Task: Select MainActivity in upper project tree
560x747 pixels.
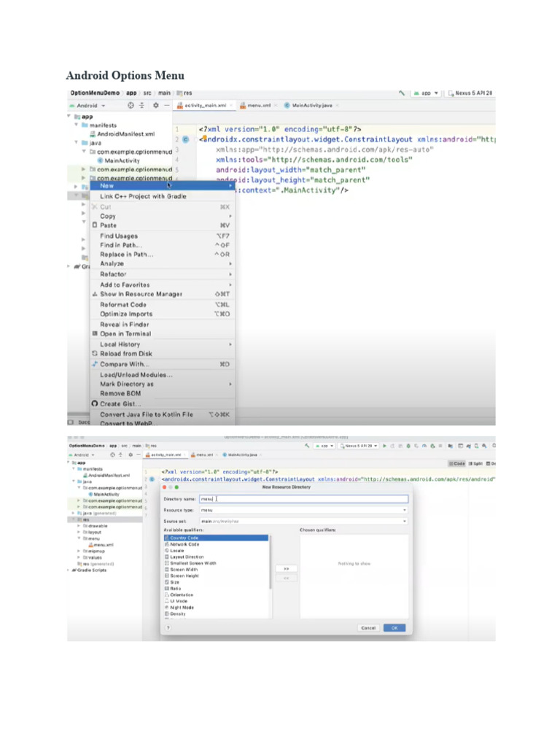Action: coord(119,160)
